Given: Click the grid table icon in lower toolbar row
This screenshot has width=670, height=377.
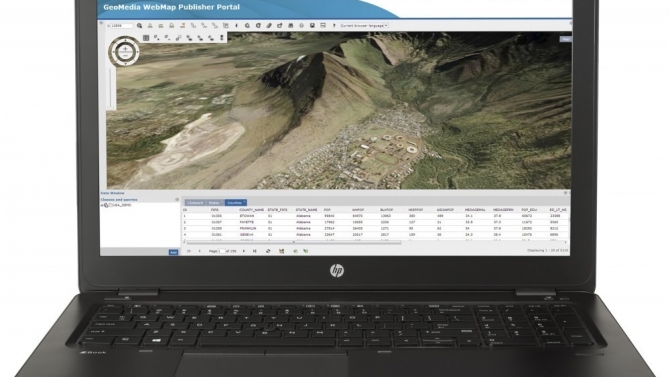Looking at the screenshot, I should (146, 38).
